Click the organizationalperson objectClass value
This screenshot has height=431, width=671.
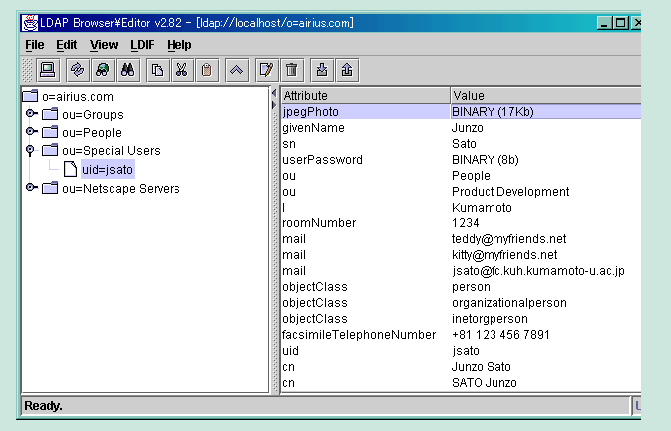click(x=509, y=303)
